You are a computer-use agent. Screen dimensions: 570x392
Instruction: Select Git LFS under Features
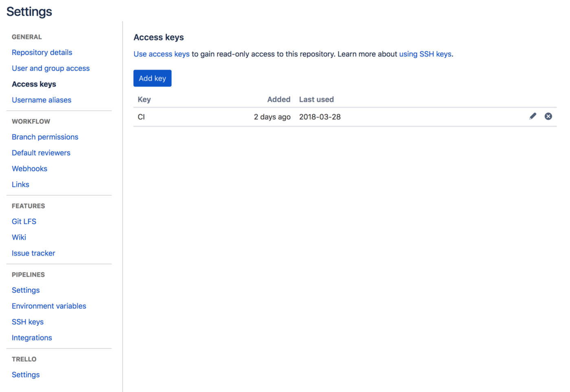coord(24,222)
